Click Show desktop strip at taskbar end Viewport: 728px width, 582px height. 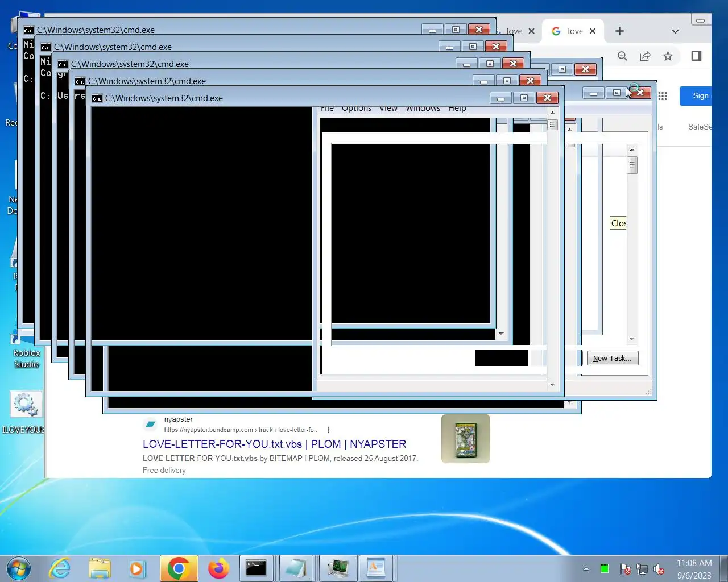click(x=723, y=569)
